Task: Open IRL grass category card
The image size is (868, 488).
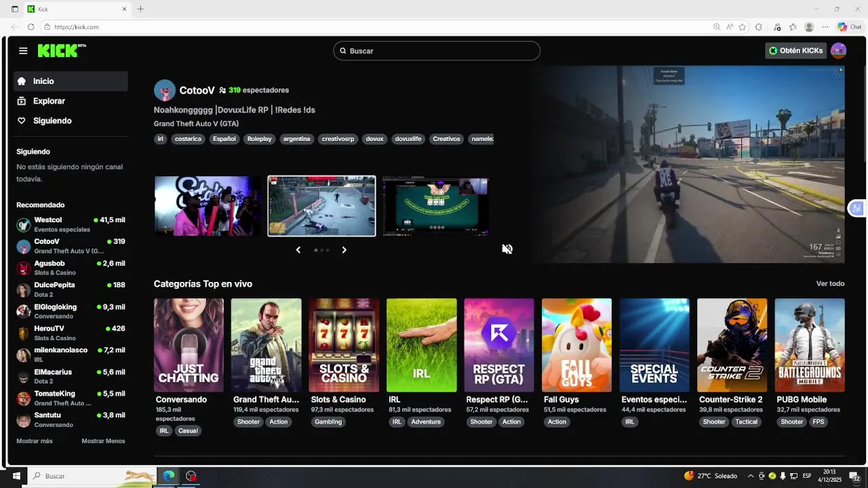Action: pyautogui.click(x=422, y=345)
